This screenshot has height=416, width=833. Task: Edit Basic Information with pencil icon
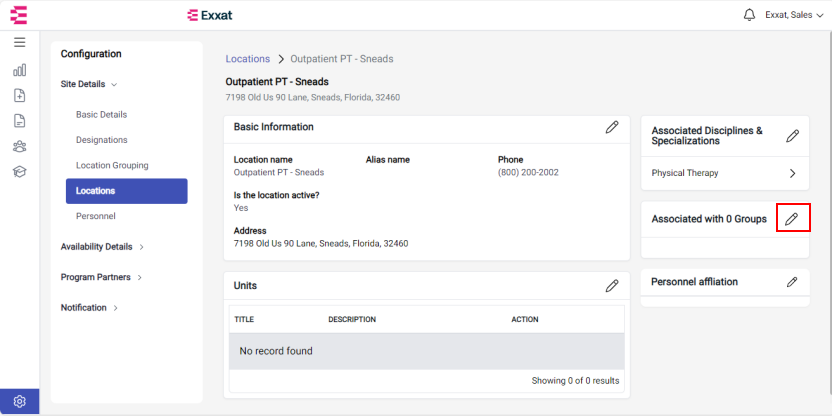[x=612, y=127]
